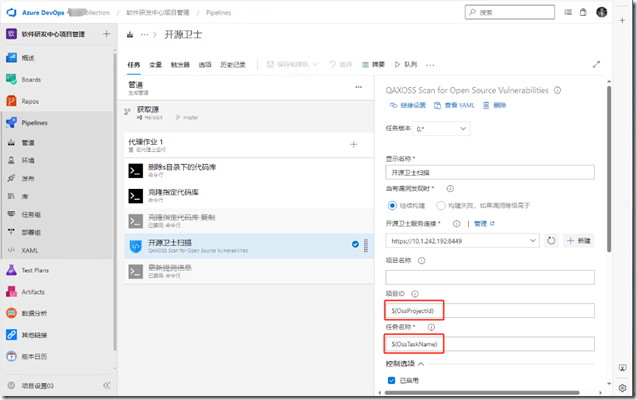Switch to the 选项 tab
637x400 pixels.
(205, 65)
